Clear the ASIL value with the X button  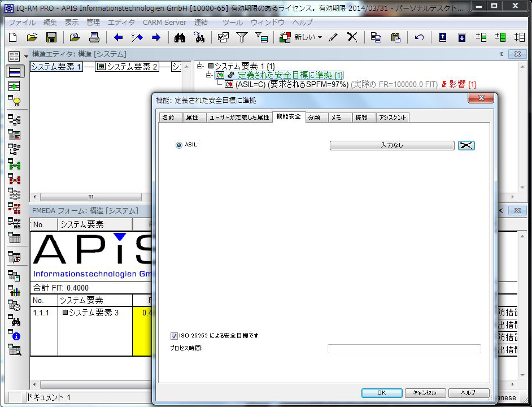click(466, 145)
